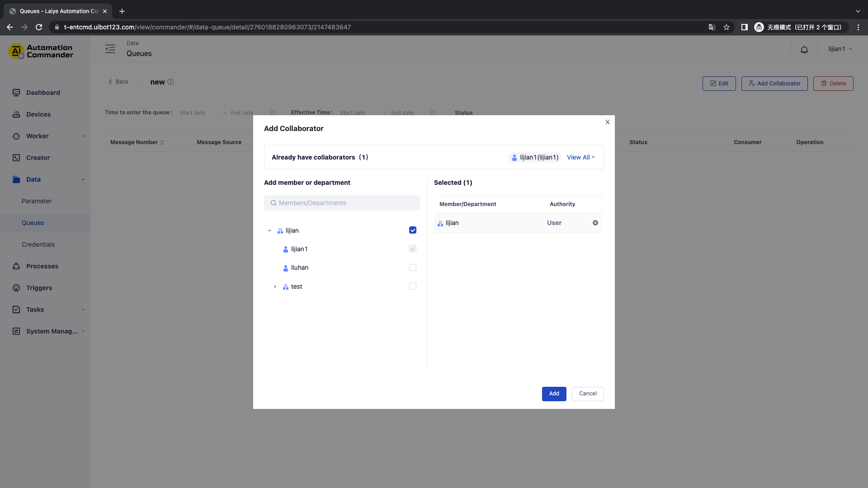The height and width of the screenshot is (488, 868).
Task: Expand the Tasks sidebar menu
Action: pos(83,310)
